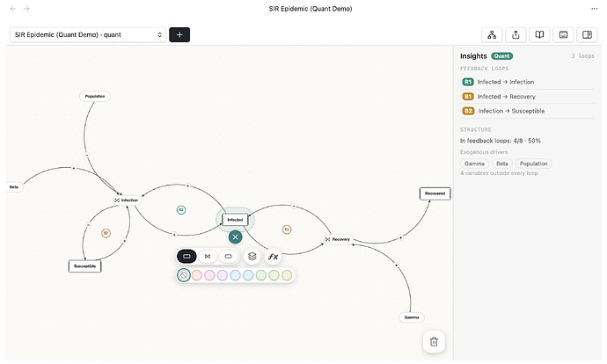Select the Recovered stock node

(x=435, y=193)
